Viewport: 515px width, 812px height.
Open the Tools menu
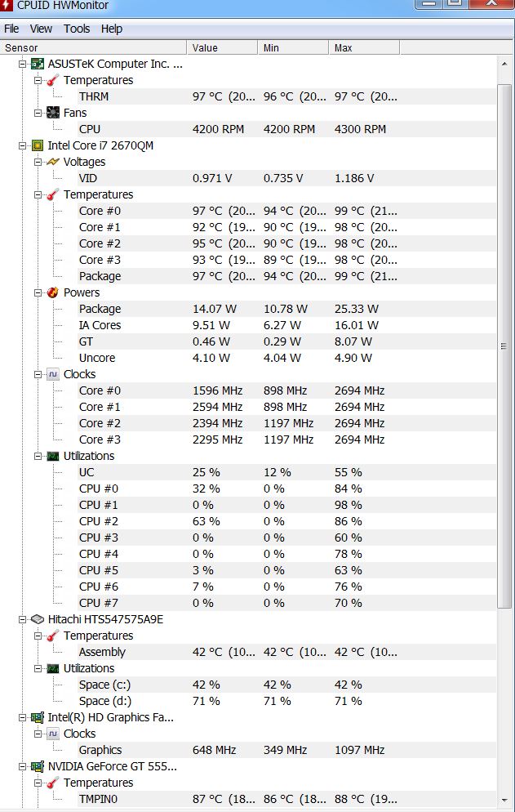pyautogui.click(x=77, y=29)
